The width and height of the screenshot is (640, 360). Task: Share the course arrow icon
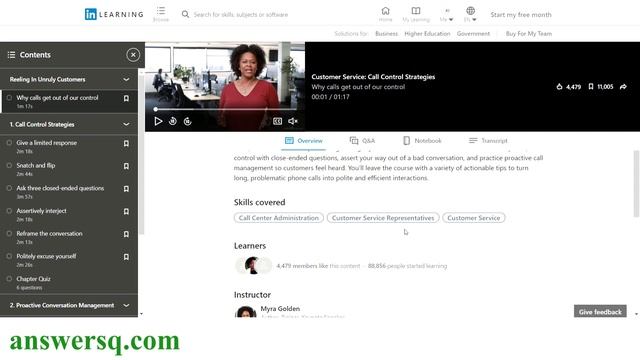pos(623,87)
